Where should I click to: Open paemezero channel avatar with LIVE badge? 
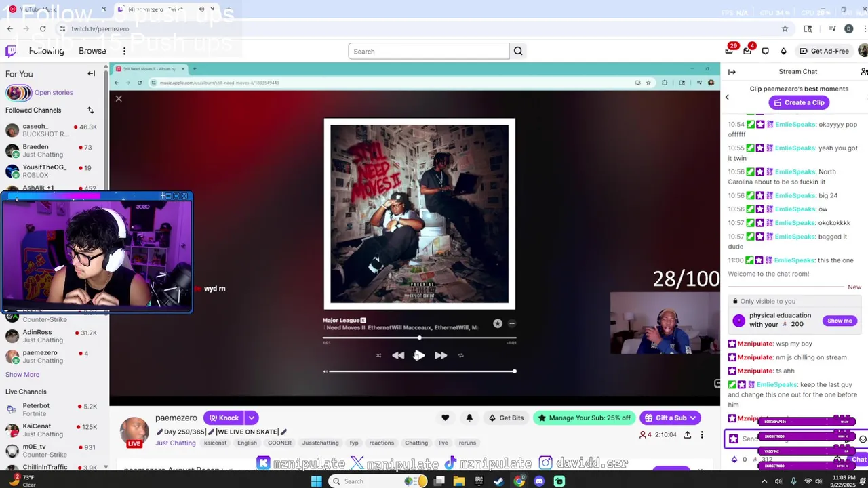click(134, 432)
